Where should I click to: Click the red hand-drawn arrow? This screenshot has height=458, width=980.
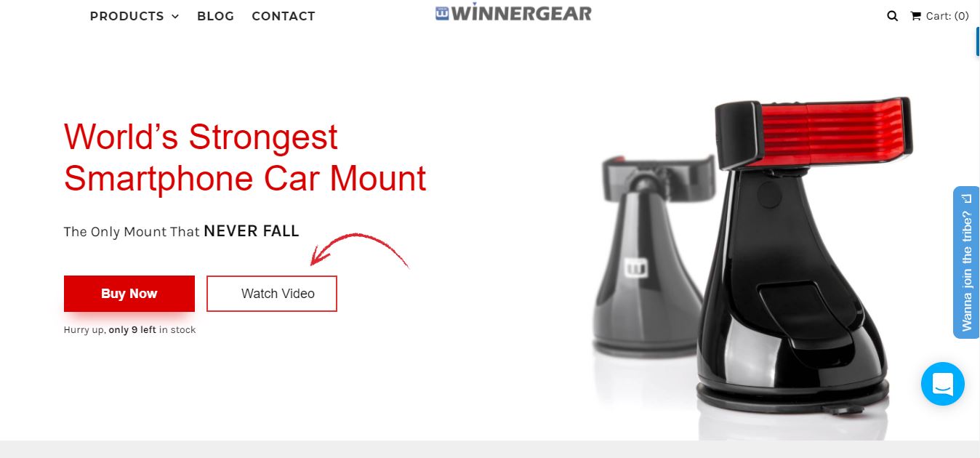(x=359, y=250)
